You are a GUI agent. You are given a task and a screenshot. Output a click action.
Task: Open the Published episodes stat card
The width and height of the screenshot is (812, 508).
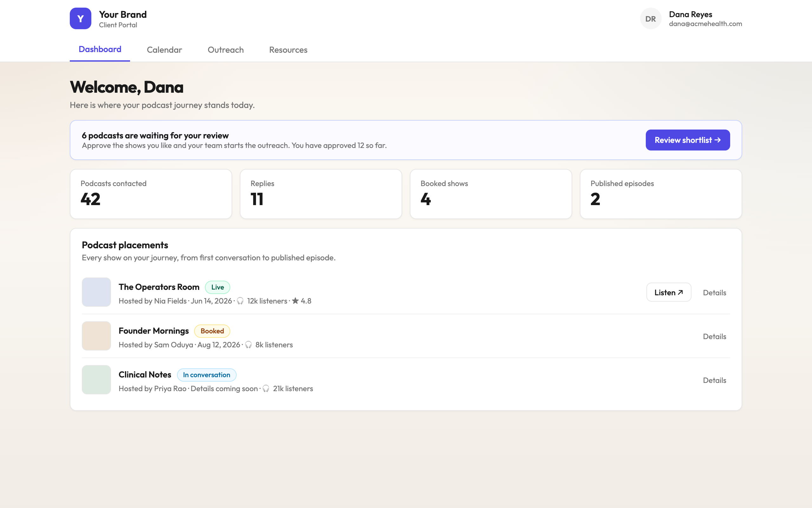click(x=661, y=194)
